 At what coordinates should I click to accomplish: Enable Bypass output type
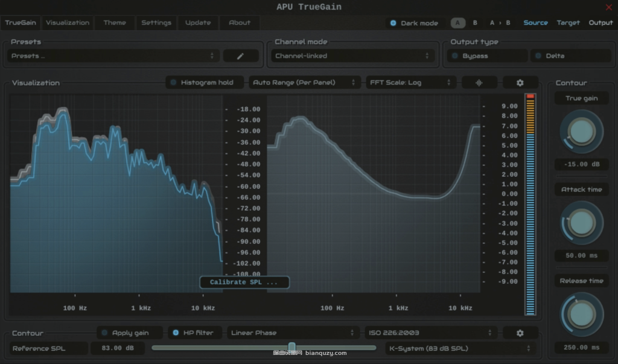click(x=486, y=55)
